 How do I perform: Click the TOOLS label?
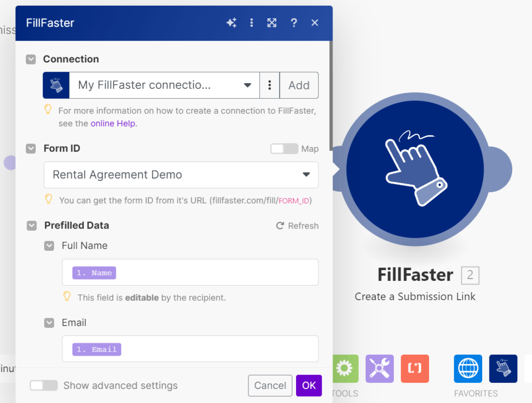[345, 394]
